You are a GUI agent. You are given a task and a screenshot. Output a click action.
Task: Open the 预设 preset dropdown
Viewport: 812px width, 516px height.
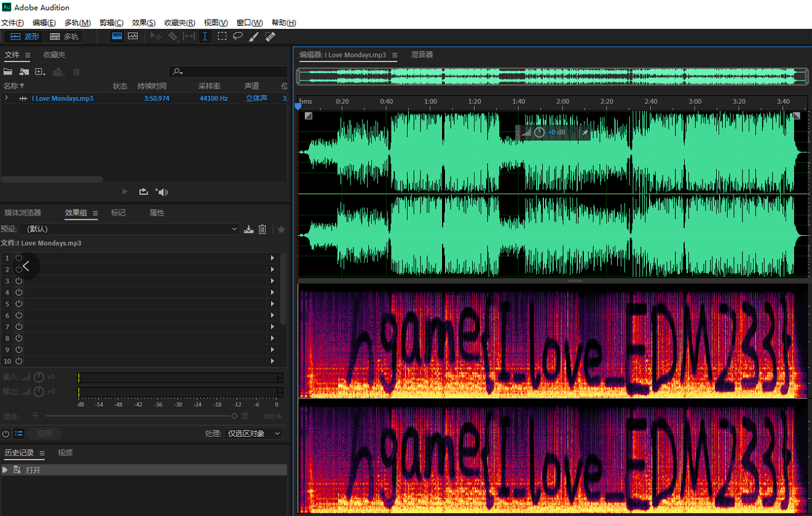(129, 229)
